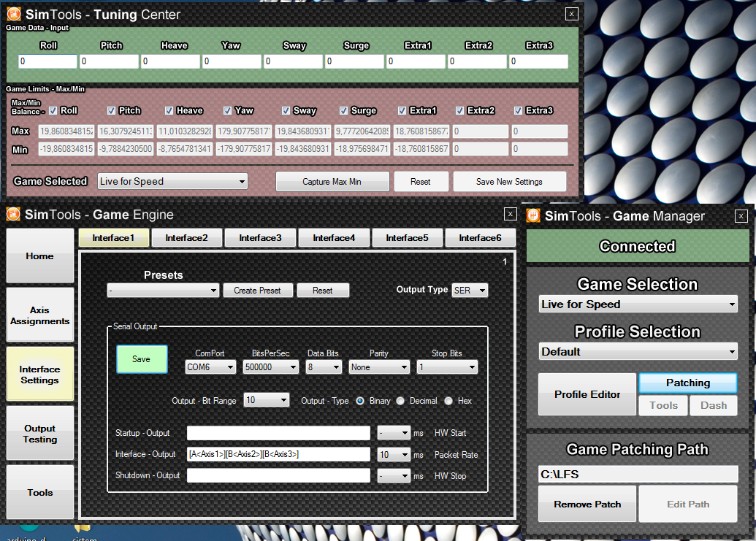Open the arduino desktop shortcut icon
Image resolution: width=756 pixels, height=541 pixels.
[29, 529]
